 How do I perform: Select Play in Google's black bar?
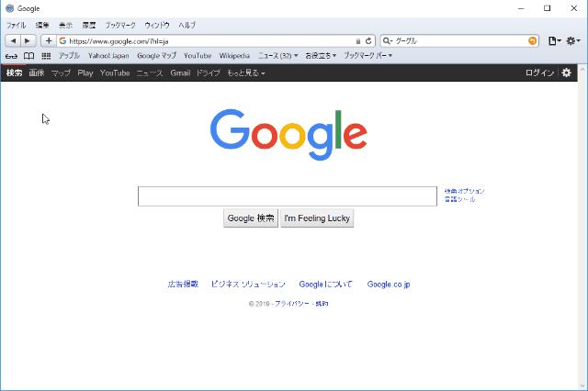click(85, 73)
